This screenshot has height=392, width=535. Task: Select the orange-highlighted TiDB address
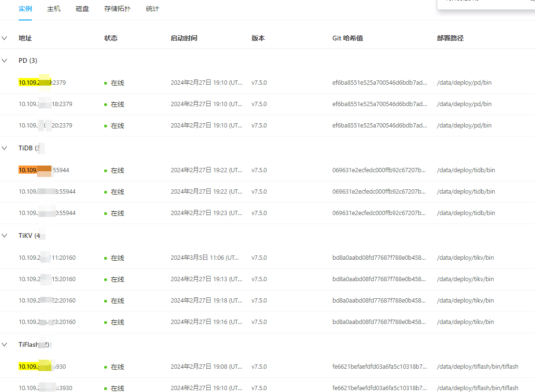click(44, 170)
